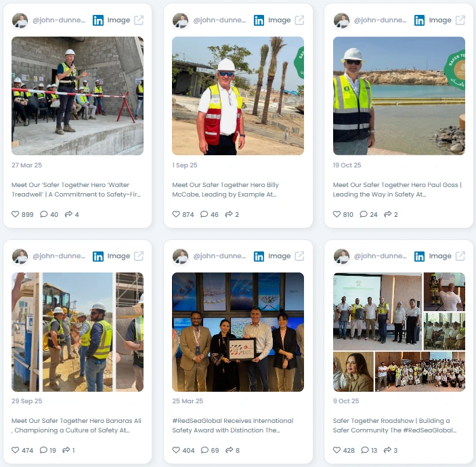Open the Billy McCabe post photo

(238, 96)
